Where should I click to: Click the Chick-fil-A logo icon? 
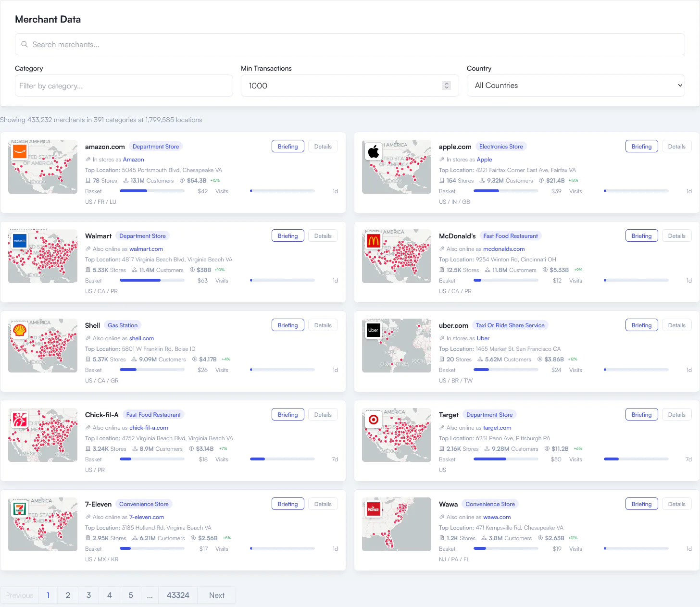point(20,420)
